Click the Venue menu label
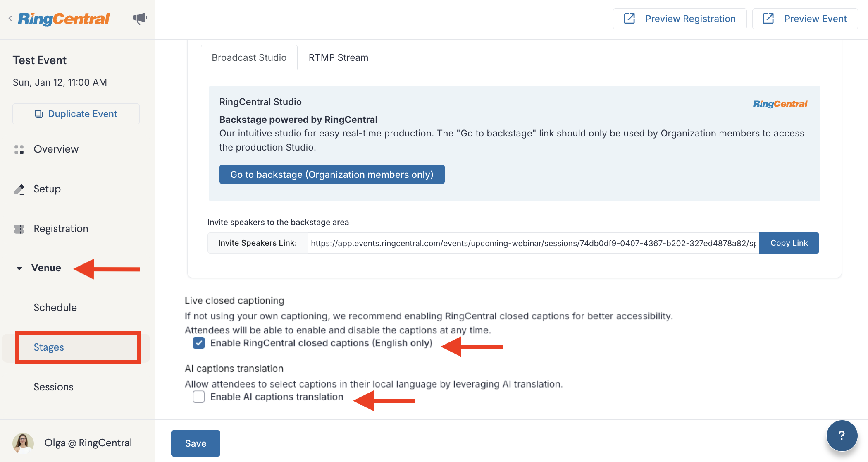 [46, 268]
